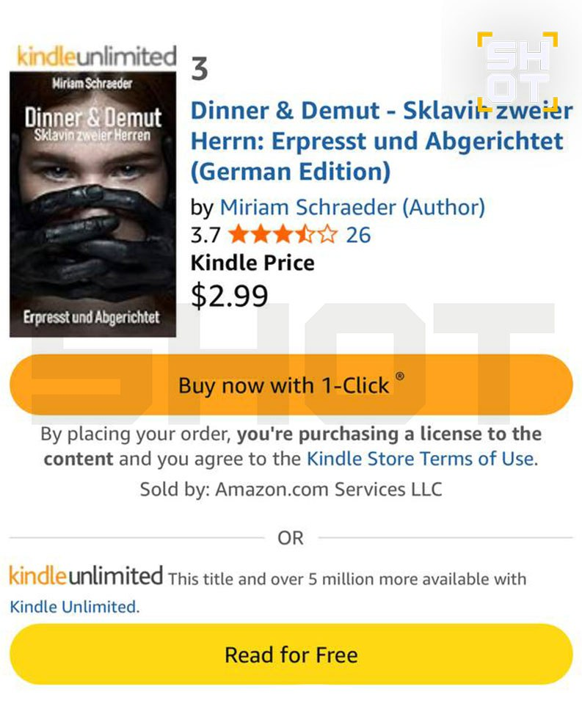View the 26 customer ratings link
The width and height of the screenshot is (582, 728).
point(358,235)
